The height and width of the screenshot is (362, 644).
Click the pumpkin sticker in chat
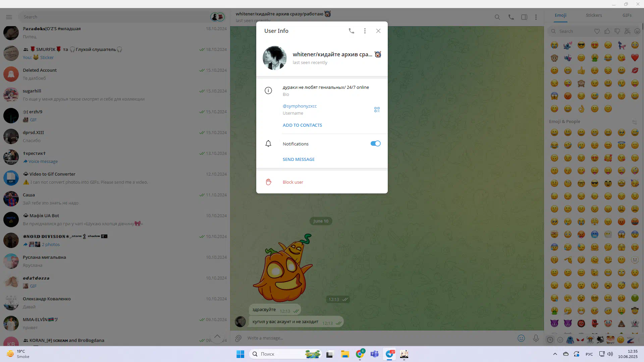[283, 267]
